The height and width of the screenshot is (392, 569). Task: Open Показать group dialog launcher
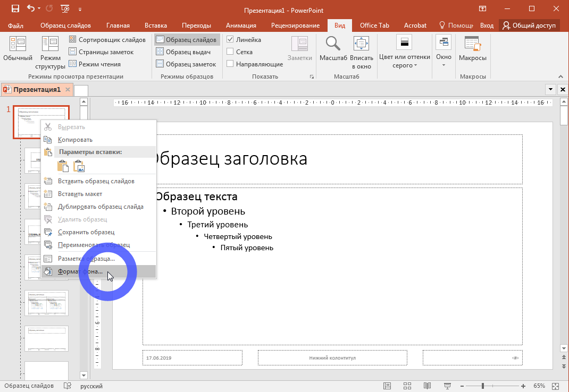pyautogui.click(x=312, y=77)
